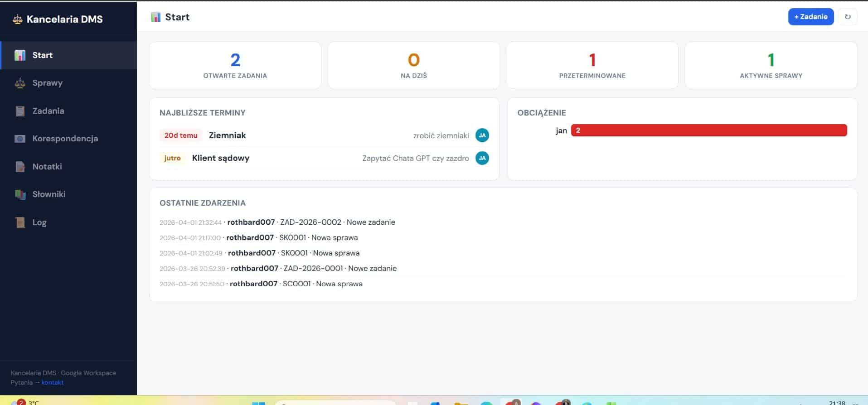Screen dimensions: 868x405
Task: Open the Log page
Action: (x=68, y=222)
